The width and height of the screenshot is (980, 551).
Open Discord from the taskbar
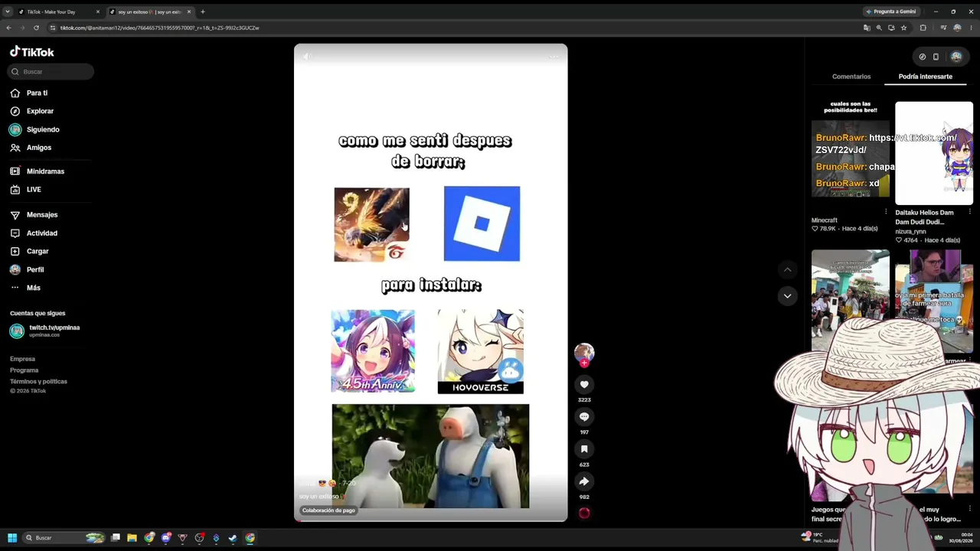tap(165, 538)
